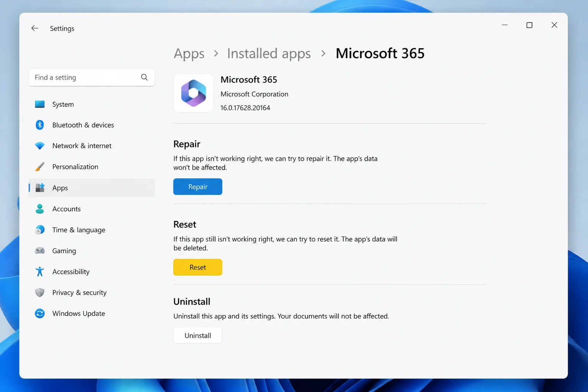Click the Network Wi-Fi icon
The image size is (588, 392).
coord(40,146)
